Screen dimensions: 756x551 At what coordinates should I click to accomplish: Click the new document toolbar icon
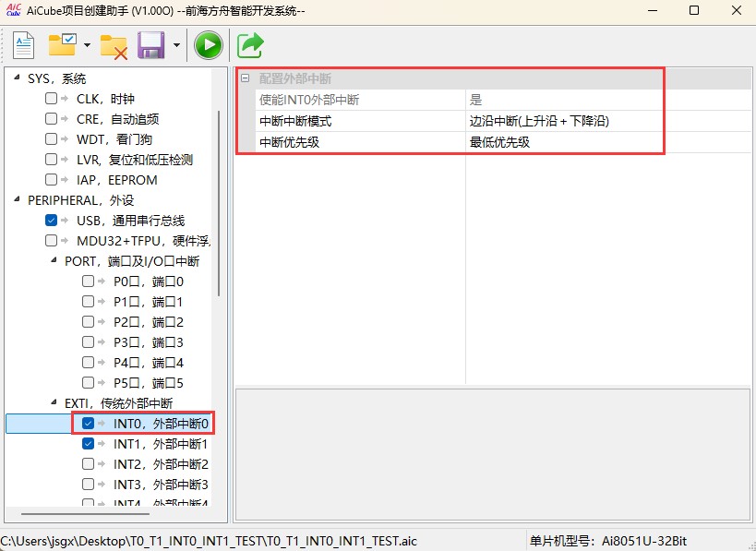[x=24, y=45]
